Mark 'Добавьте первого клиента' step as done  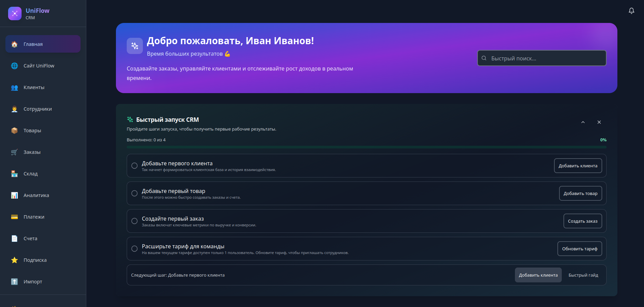[x=134, y=166]
